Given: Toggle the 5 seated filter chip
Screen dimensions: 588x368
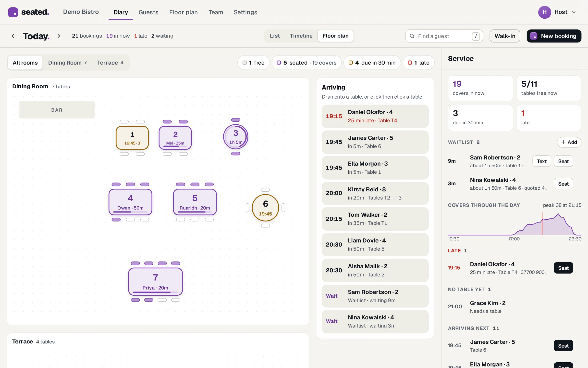Looking at the screenshot, I should click(x=306, y=63).
